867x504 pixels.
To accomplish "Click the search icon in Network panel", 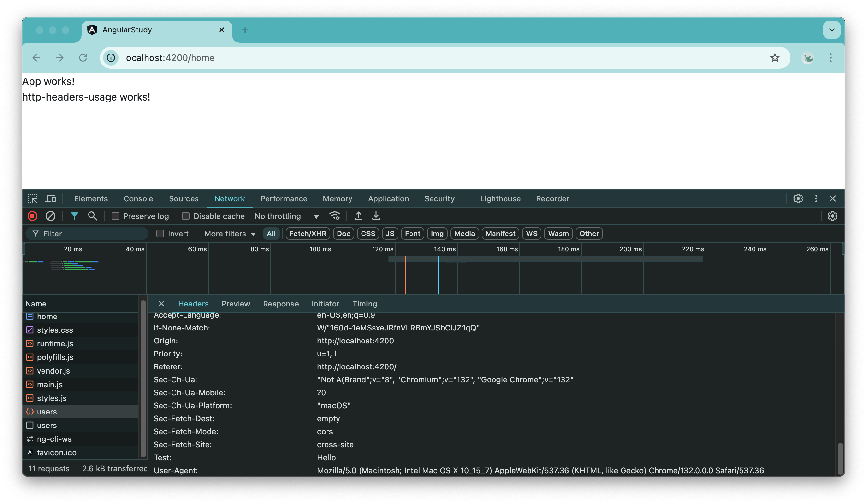I will (x=92, y=216).
